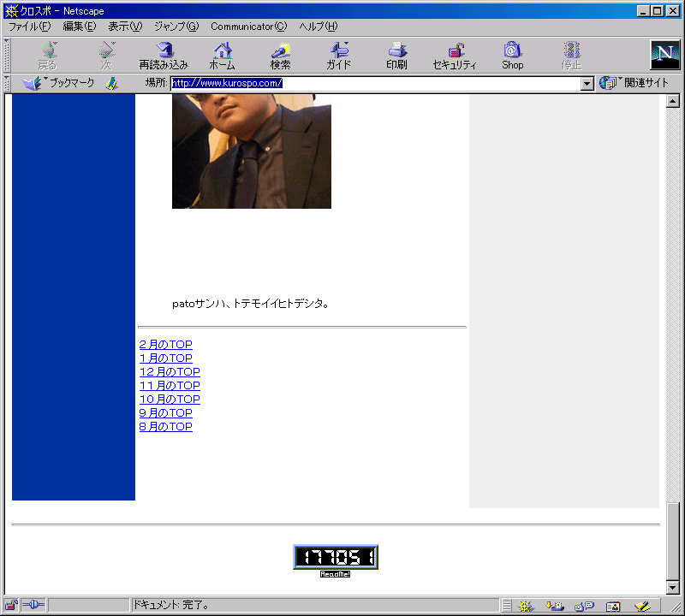Open the Shop toolbar button
Screen dimensions: 685x616
click(x=512, y=56)
